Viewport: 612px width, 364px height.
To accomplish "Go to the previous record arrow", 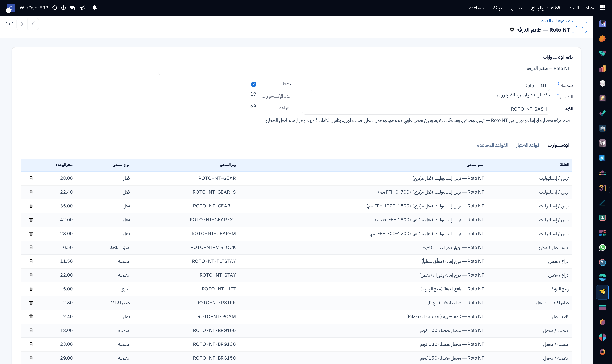I will coord(33,24).
